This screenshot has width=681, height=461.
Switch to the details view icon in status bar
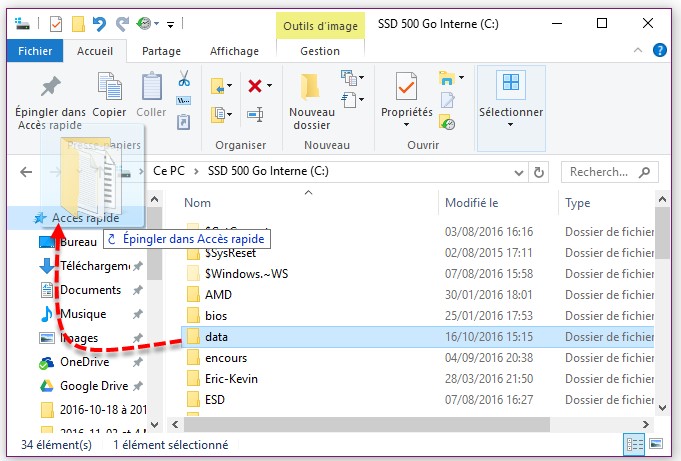coord(633,444)
